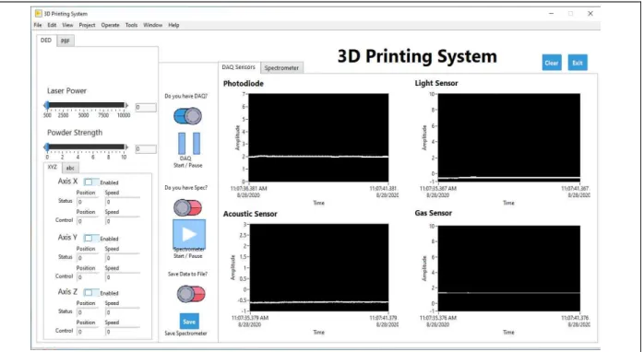Open the View menu

(x=67, y=25)
